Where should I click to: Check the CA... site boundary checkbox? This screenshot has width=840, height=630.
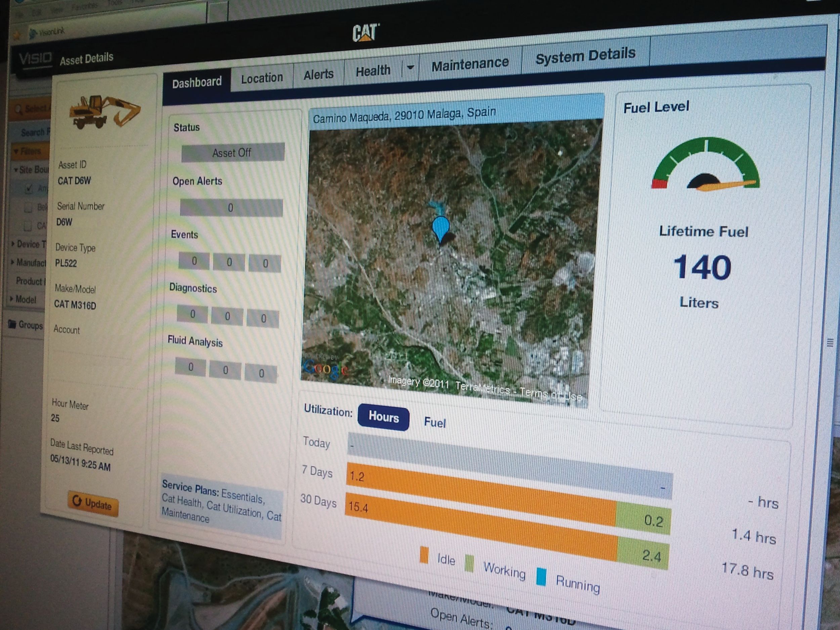(x=27, y=225)
